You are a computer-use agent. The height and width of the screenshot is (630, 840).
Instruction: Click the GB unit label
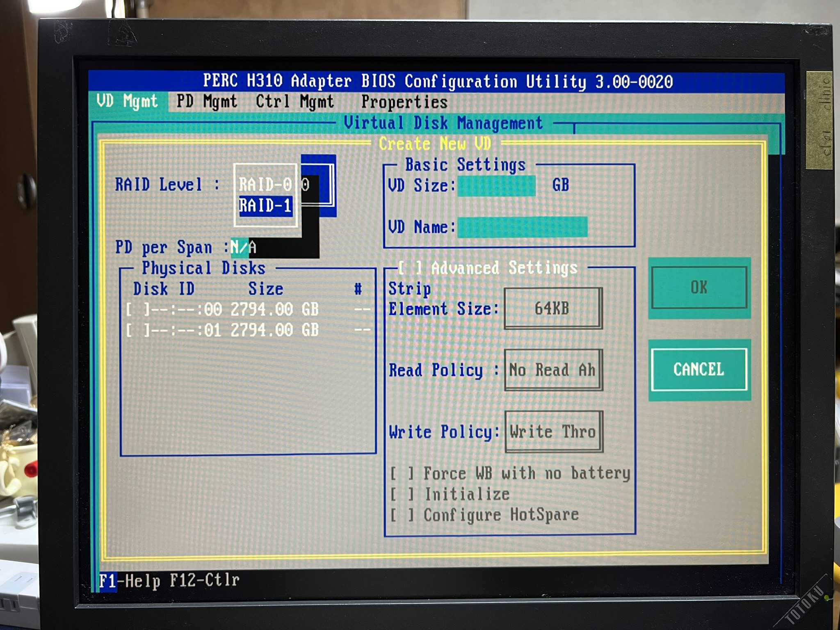click(x=561, y=185)
